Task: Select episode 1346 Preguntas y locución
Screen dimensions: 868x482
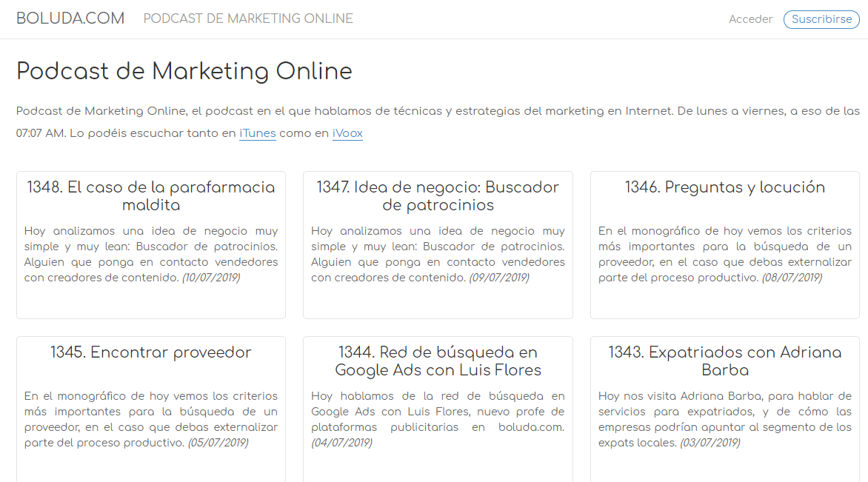Action: 724,187
